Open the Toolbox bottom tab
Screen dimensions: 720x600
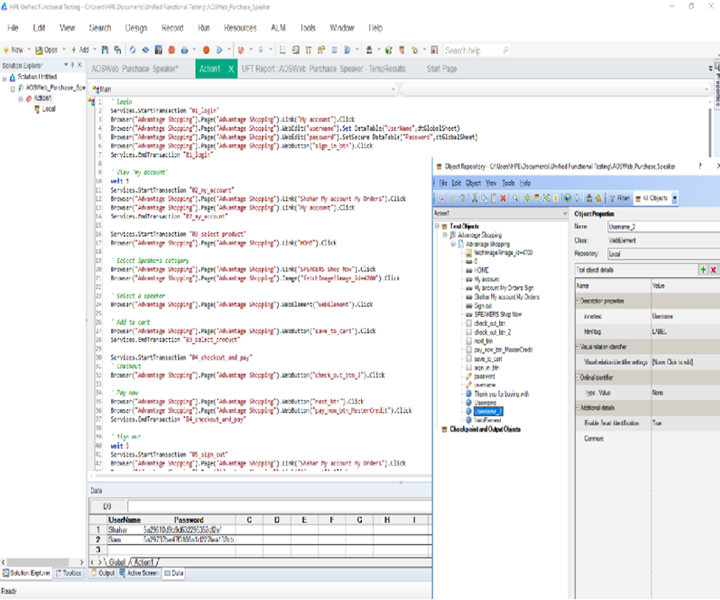(x=68, y=573)
